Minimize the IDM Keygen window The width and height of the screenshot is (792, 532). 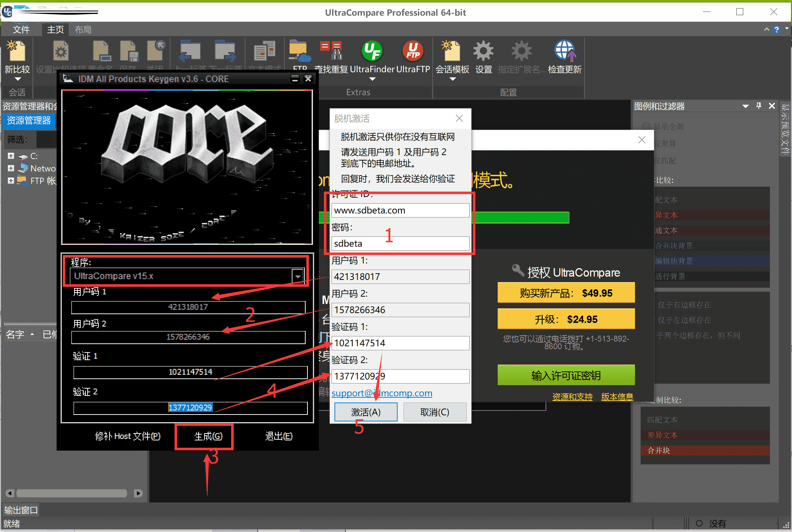pyautogui.click(x=295, y=79)
